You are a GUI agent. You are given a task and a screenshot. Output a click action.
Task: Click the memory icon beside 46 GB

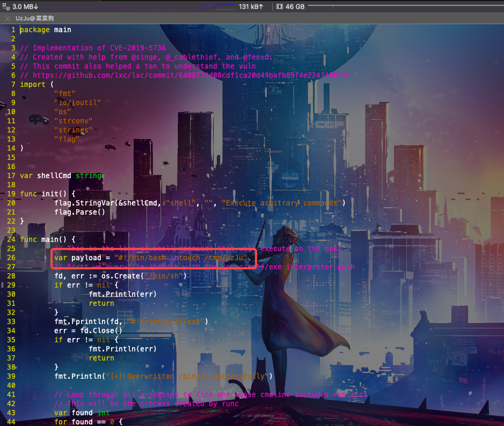click(x=280, y=6)
